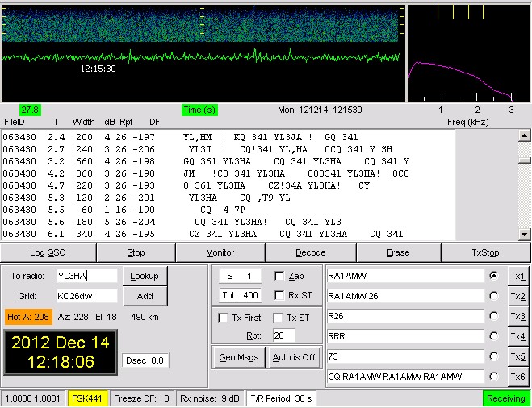Enable the Zap checkbox
Viewport: 532px width, 408px height.
279,277
